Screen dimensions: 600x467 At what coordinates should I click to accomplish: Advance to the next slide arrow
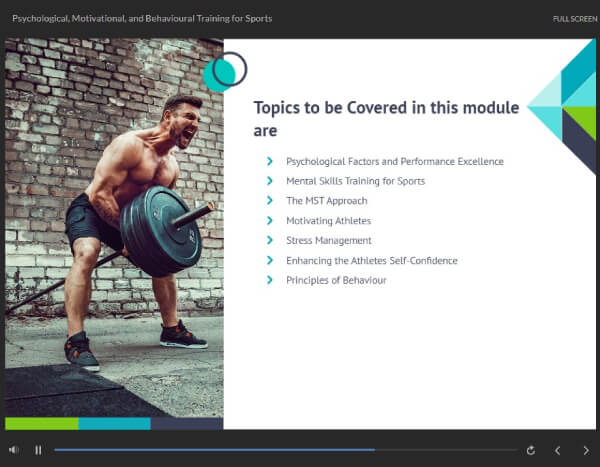coord(586,451)
